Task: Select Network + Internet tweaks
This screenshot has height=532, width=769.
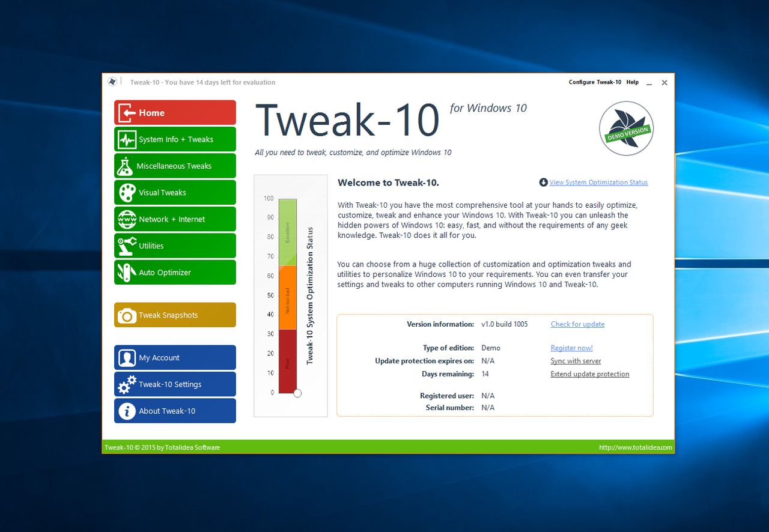Action: point(127,219)
